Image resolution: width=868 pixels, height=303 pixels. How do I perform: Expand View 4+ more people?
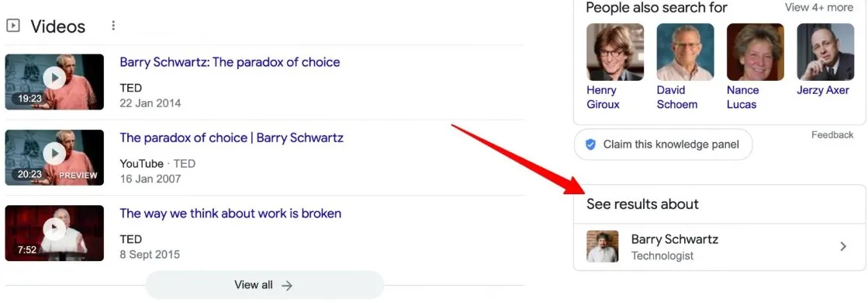pos(819,7)
